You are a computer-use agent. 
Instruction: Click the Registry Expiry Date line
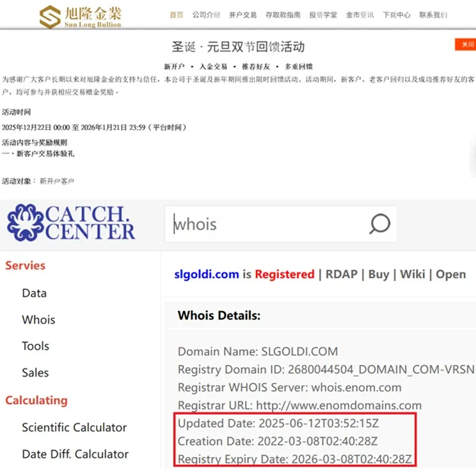coord(295,459)
